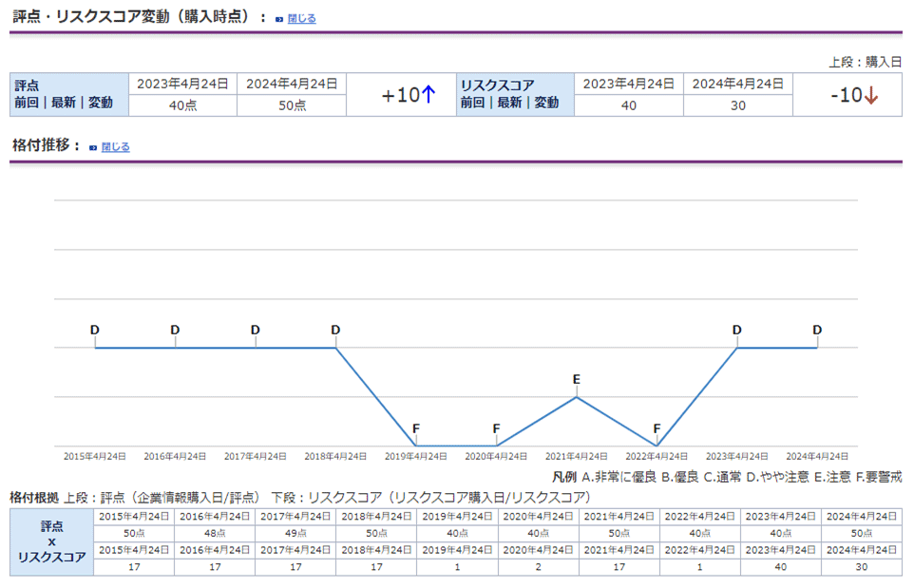Screen dimensions: 914x588
Task: Click 2023年4月24日 above risk score 40 in summary table
Action: point(628,84)
